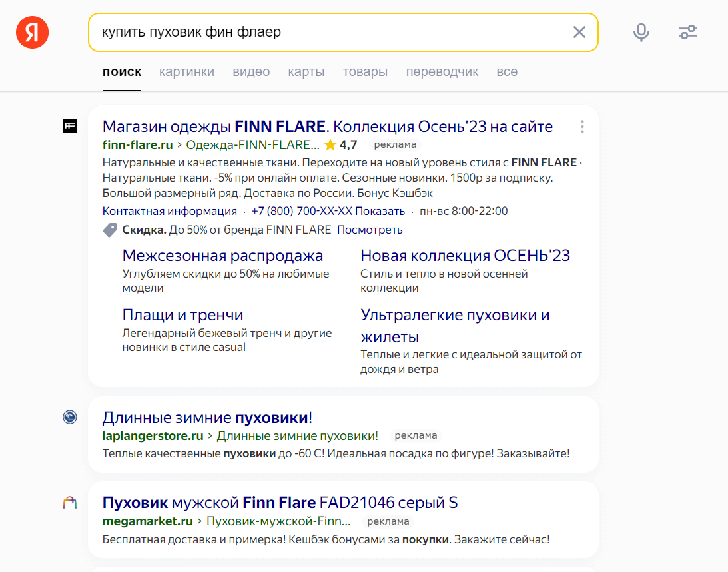Click the text Углубляем скидки до 50%
The height and width of the screenshot is (572, 728).
coord(226,280)
